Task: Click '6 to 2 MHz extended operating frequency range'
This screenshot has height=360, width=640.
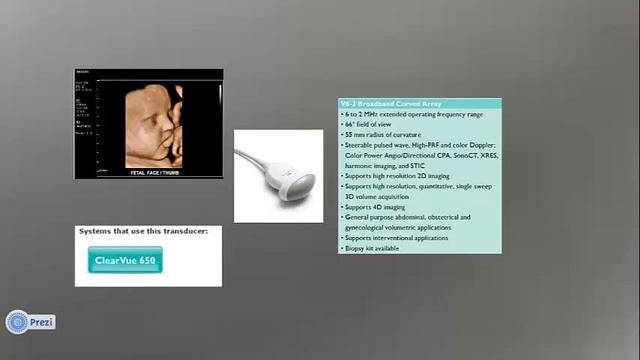Action: coord(414,114)
